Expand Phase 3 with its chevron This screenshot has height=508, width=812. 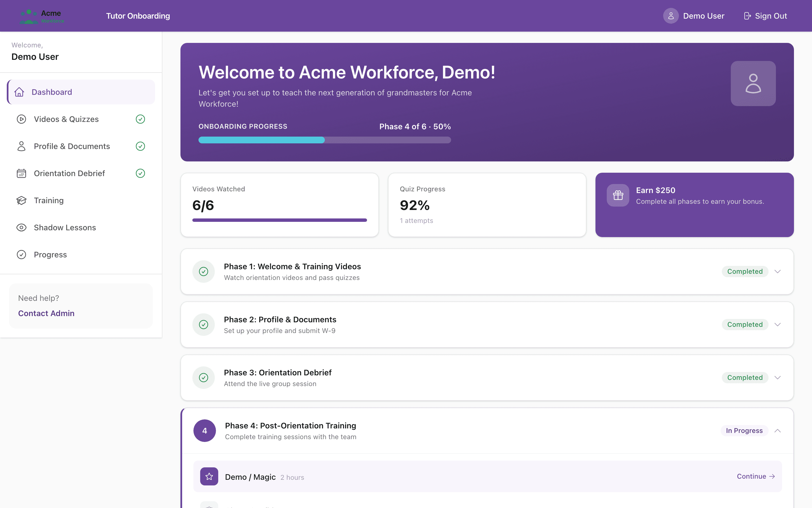[777, 378]
